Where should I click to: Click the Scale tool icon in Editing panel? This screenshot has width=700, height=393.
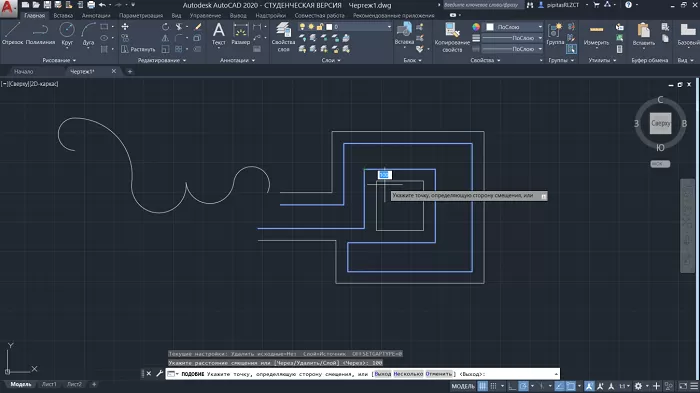165,49
